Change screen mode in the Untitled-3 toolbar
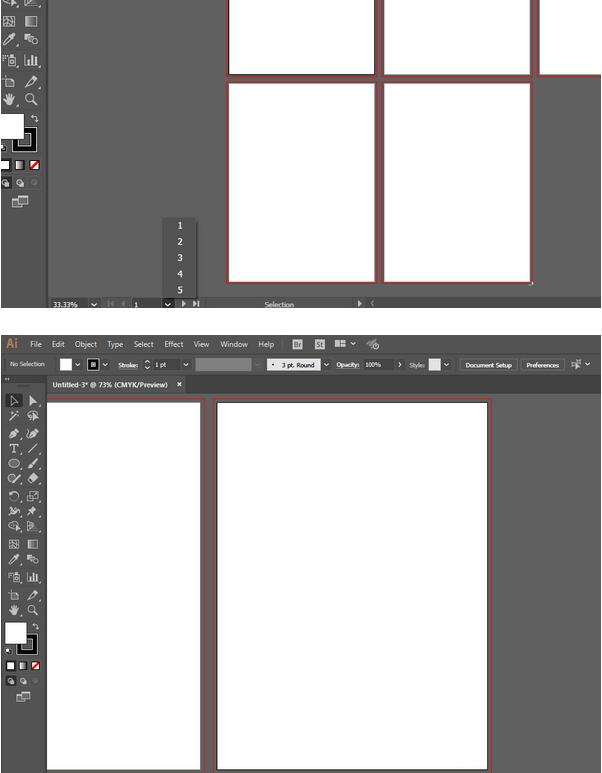This screenshot has height=773, width=602. tap(23, 697)
